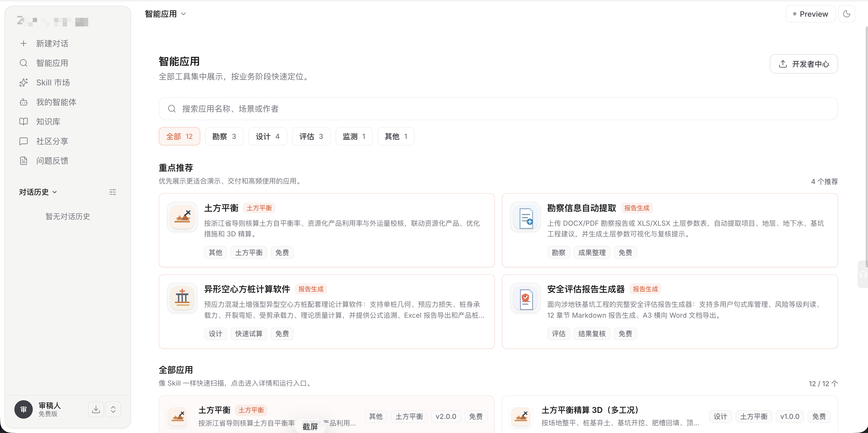Click 4 个推荐 count text
The width and height of the screenshot is (868, 433).
point(824,182)
